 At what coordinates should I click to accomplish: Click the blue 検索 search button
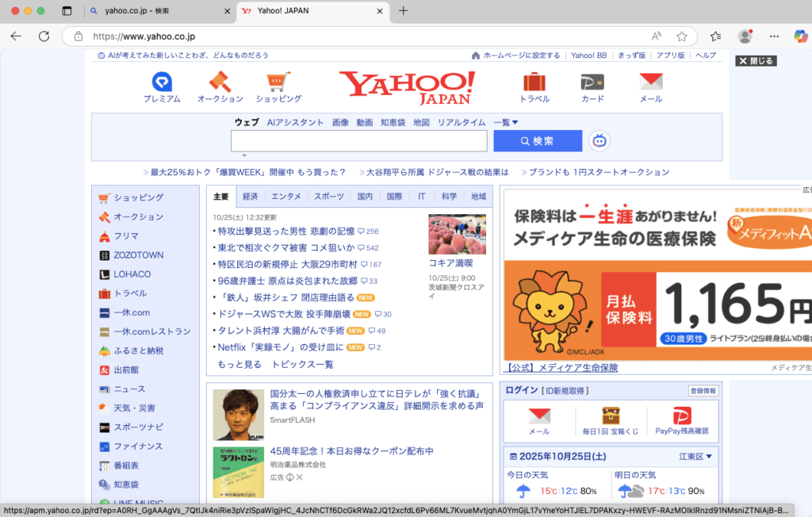(538, 141)
